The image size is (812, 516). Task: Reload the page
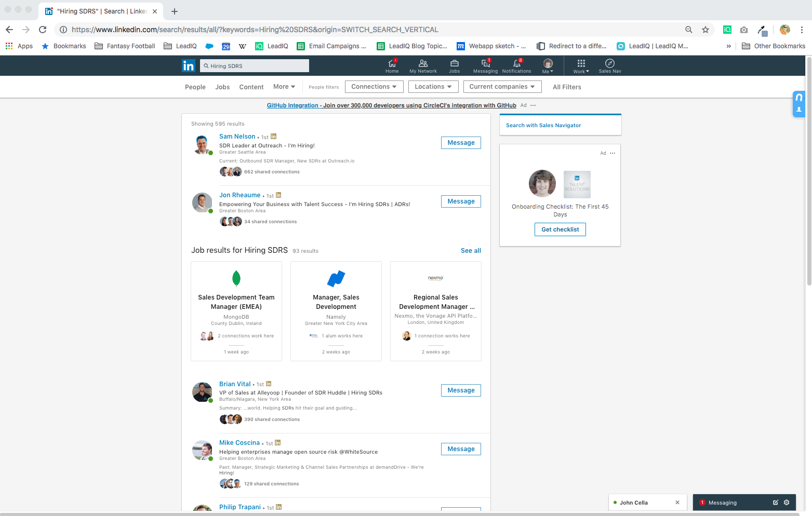click(43, 30)
